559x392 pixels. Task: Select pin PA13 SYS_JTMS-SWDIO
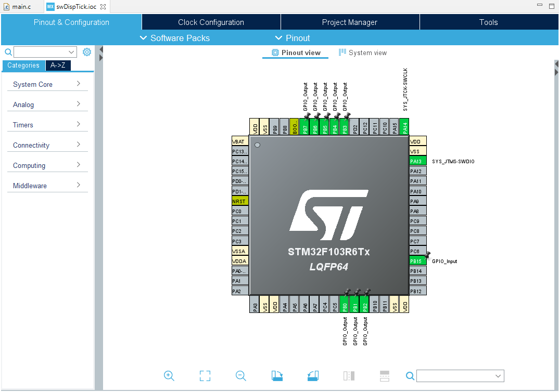point(418,161)
